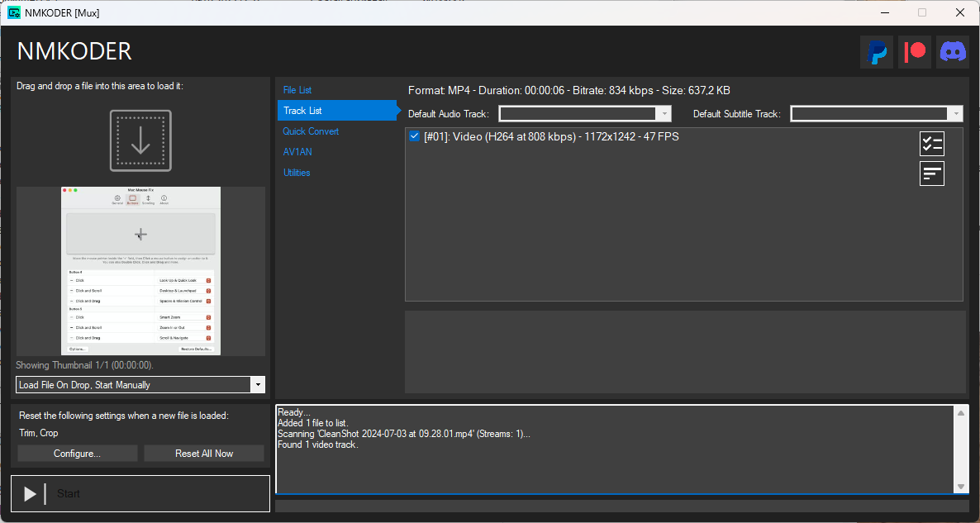
Task: Click the 'Showing Thumbnail 1/1' label
Action: point(85,365)
